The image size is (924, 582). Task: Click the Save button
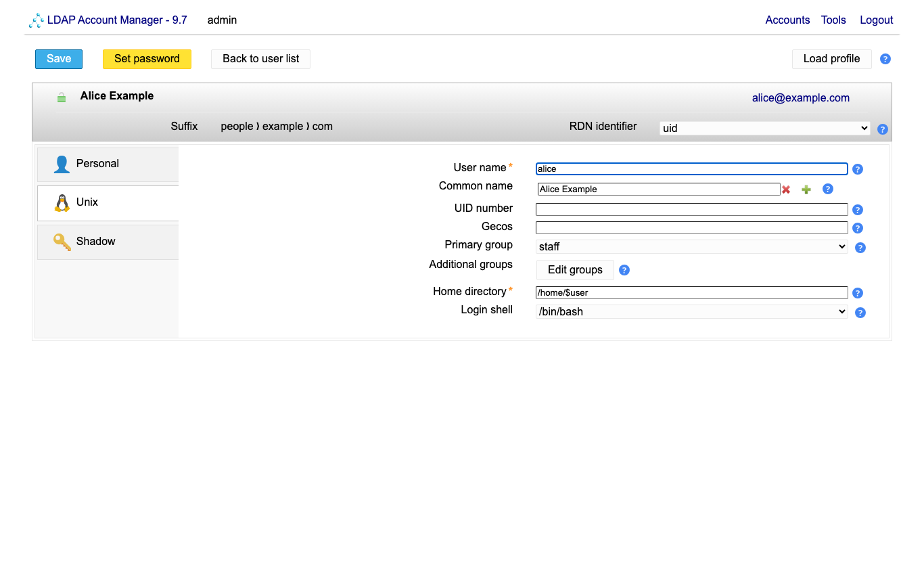point(59,59)
